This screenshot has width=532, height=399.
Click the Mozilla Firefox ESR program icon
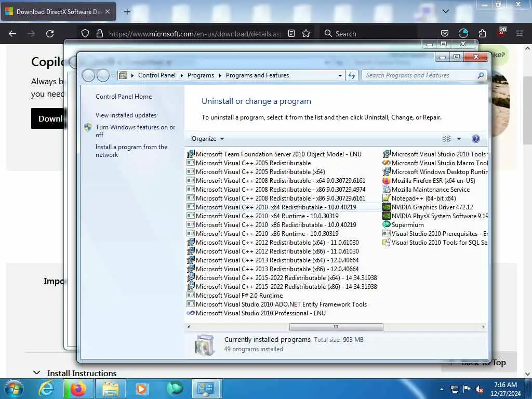coord(387,180)
